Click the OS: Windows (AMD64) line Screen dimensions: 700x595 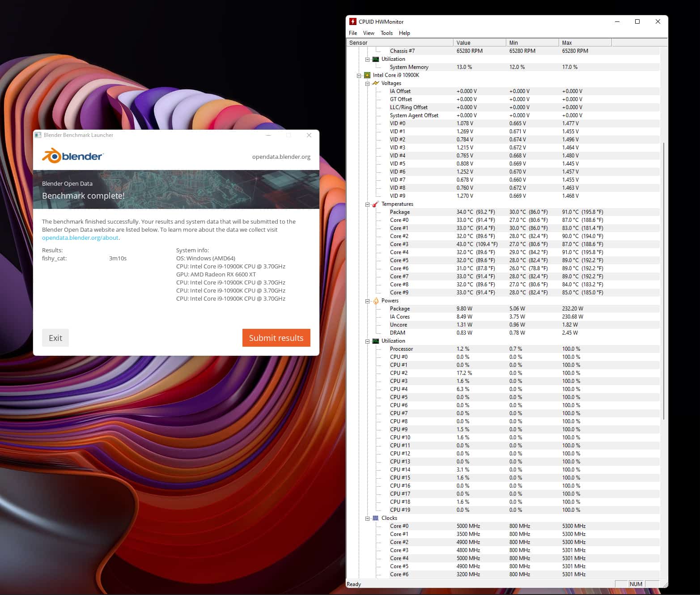click(206, 258)
